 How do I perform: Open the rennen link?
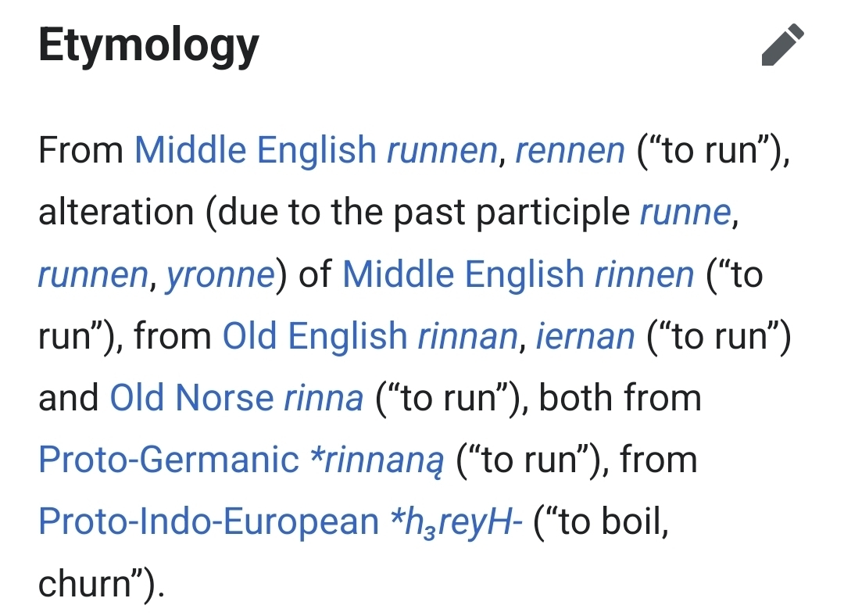[570, 149]
